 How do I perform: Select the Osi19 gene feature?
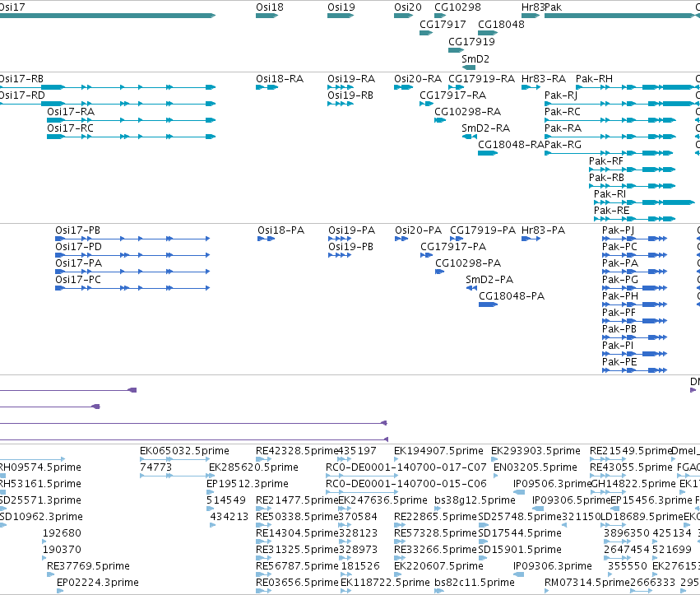[x=341, y=16]
